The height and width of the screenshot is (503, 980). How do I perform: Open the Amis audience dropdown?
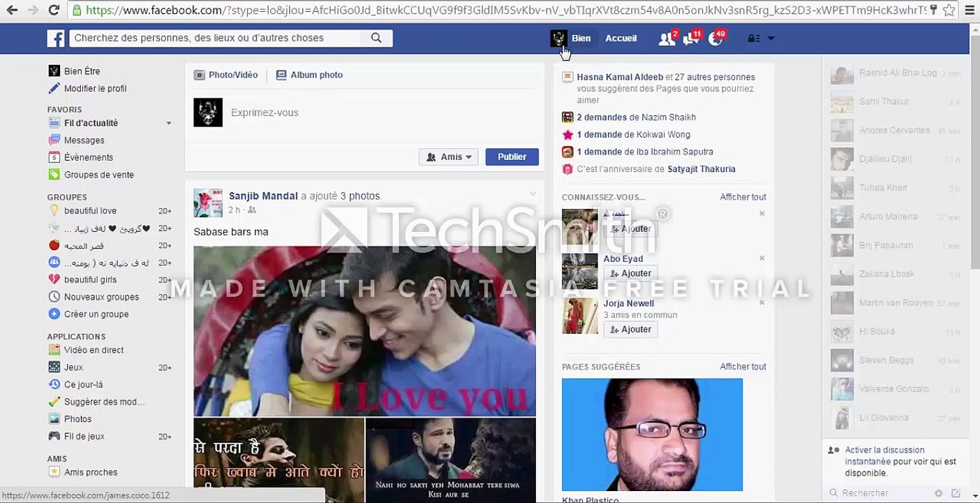(x=448, y=157)
